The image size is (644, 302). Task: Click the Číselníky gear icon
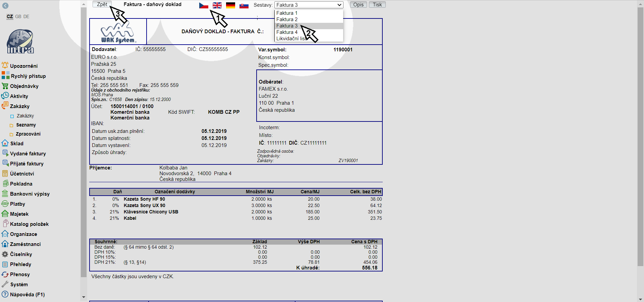(x=5, y=254)
